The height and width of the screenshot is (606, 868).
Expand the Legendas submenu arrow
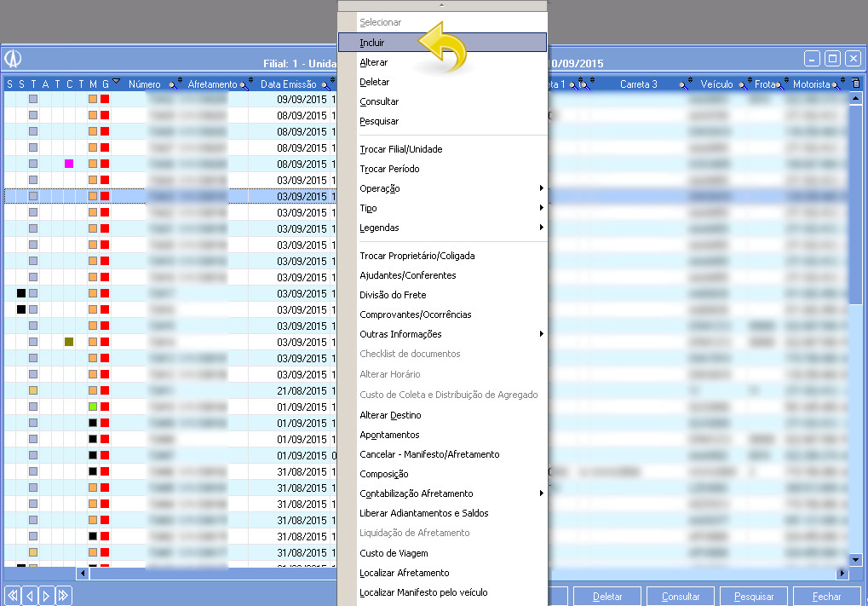pos(541,228)
